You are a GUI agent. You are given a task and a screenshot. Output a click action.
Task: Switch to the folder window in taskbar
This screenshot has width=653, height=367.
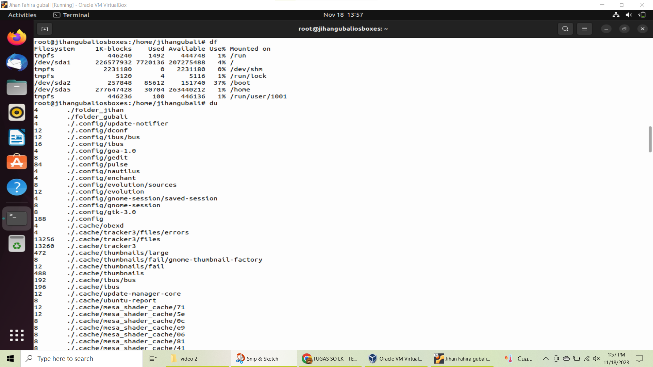point(198,358)
